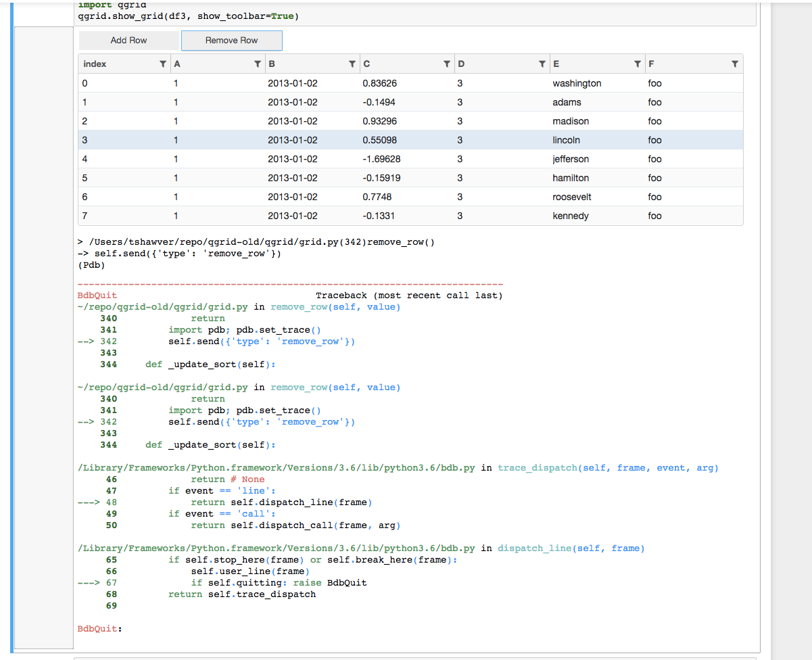Click the -0.15919 value cell
Screen dimensions: 812x660
tap(381, 178)
